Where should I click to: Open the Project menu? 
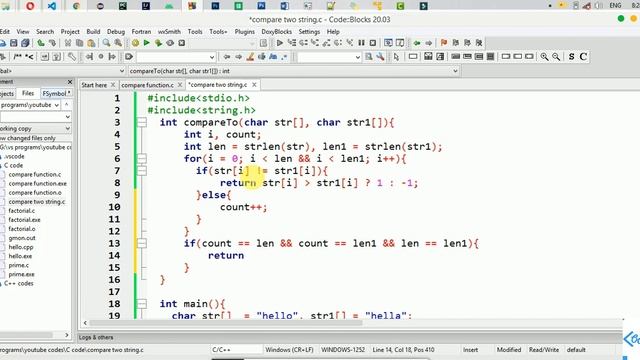[x=70, y=31]
